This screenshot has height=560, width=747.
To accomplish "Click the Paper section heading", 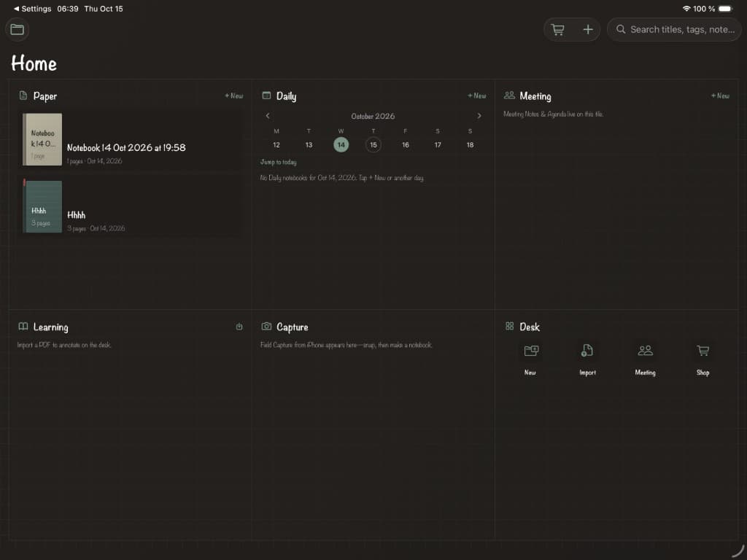I will pyautogui.click(x=45, y=96).
